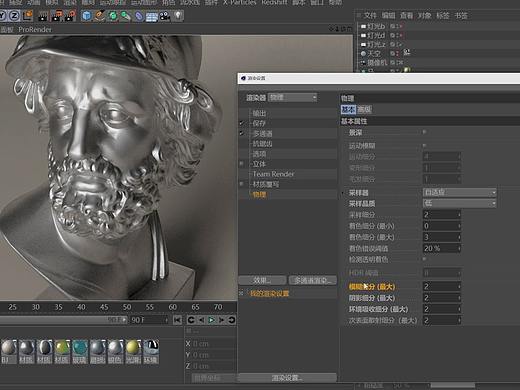Viewport: 520px width, 390px height.
Task: Open the 采样器 sampler dropdown
Action: (x=459, y=192)
